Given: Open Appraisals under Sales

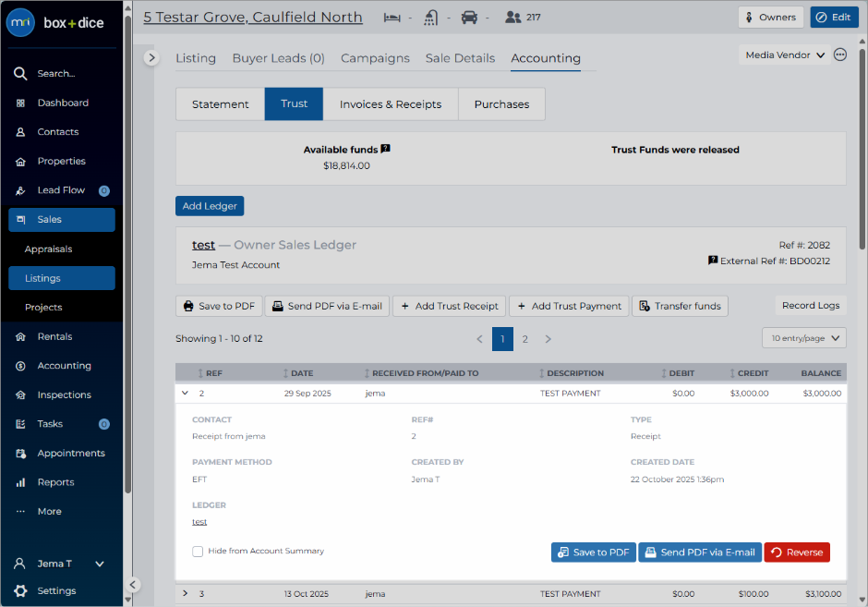Looking at the screenshot, I should click(x=48, y=249).
